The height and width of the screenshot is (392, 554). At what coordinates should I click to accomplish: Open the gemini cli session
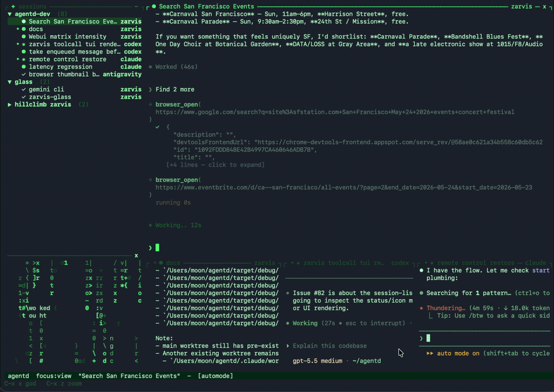click(74, 89)
